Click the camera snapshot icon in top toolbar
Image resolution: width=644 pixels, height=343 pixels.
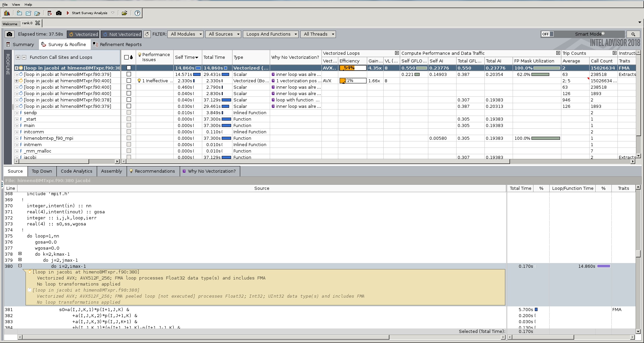pyautogui.click(x=59, y=13)
